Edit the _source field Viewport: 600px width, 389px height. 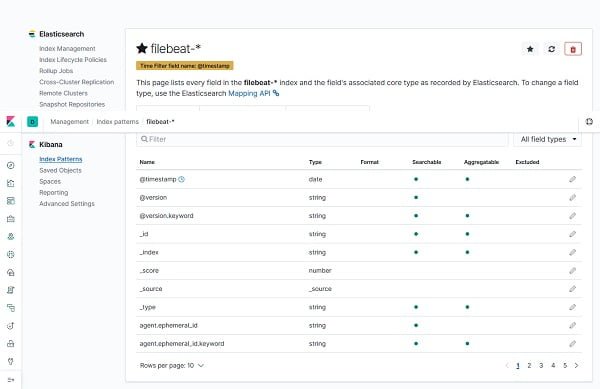tap(572, 289)
